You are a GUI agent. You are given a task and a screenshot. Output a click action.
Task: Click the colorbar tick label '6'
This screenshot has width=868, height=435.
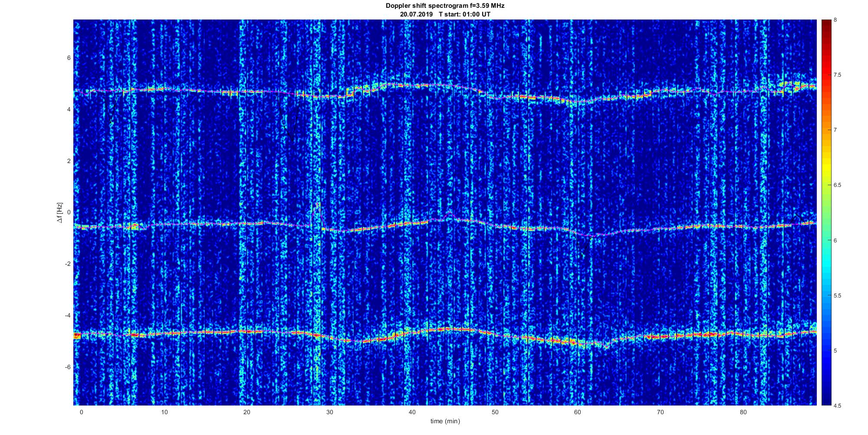(x=835, y=240)
